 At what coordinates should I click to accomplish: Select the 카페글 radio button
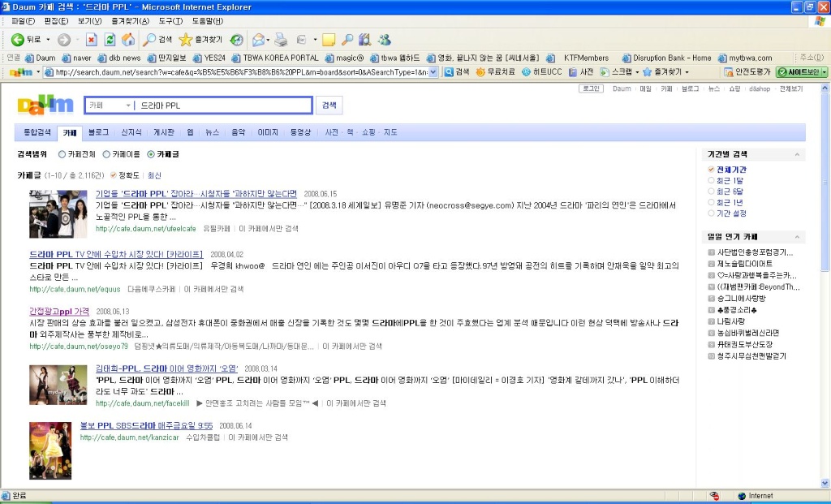[150, 154]
